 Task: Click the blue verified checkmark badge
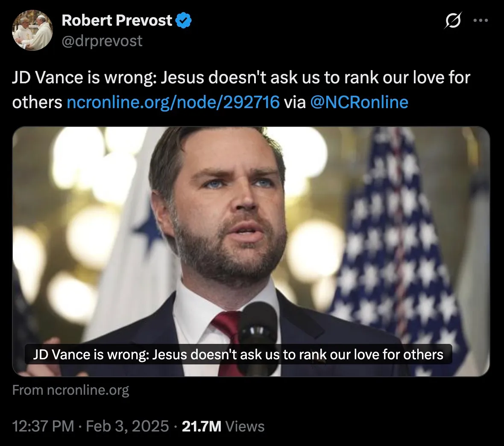pos(184,20)
